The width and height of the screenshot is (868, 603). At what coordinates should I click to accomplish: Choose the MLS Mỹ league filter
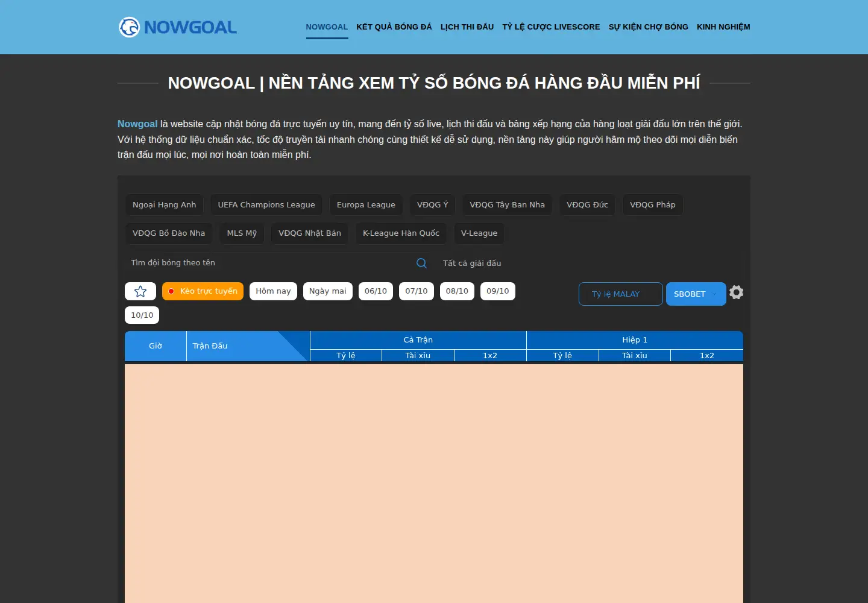tap(242, 233)
